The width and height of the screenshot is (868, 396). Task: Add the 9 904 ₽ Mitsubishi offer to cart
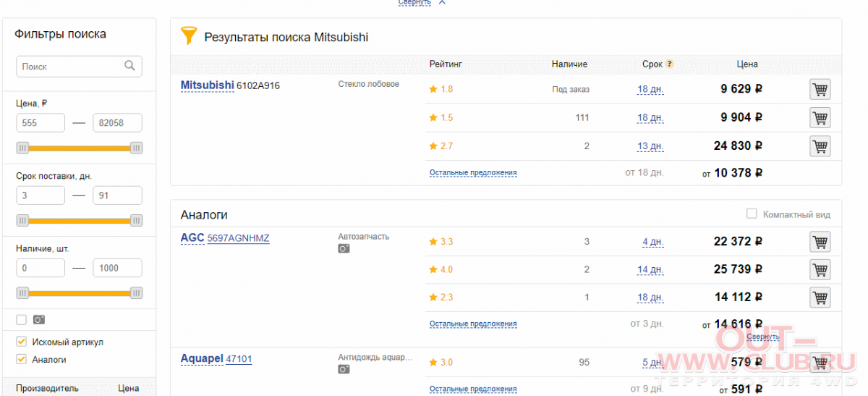pos(820,118)
